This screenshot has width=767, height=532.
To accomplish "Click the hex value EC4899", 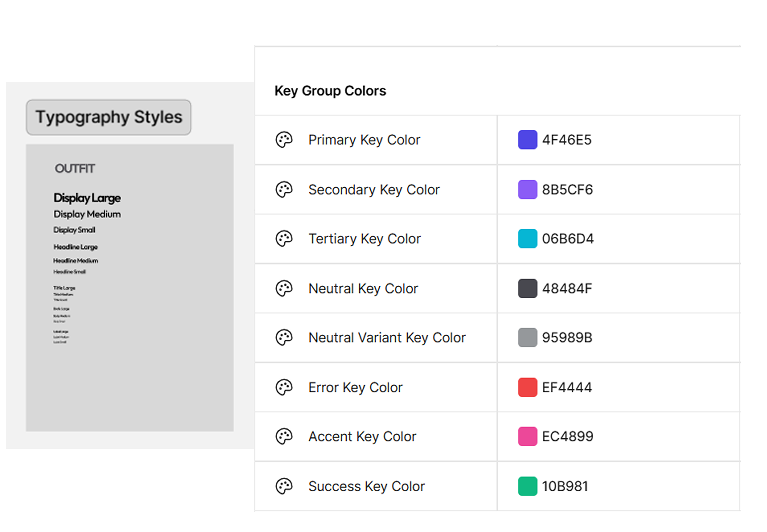I will coord(568,436).
